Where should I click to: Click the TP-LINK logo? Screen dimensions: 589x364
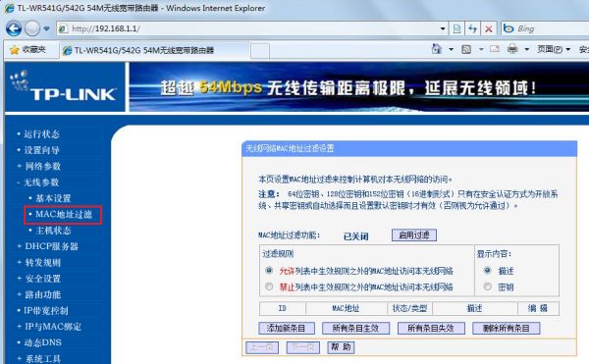[64, 87]
